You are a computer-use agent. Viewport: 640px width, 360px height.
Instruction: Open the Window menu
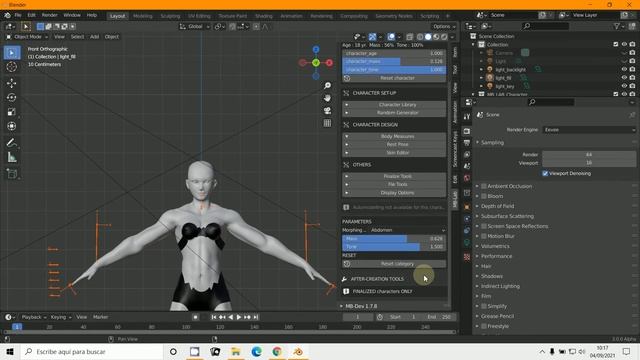tap(72, 15)
